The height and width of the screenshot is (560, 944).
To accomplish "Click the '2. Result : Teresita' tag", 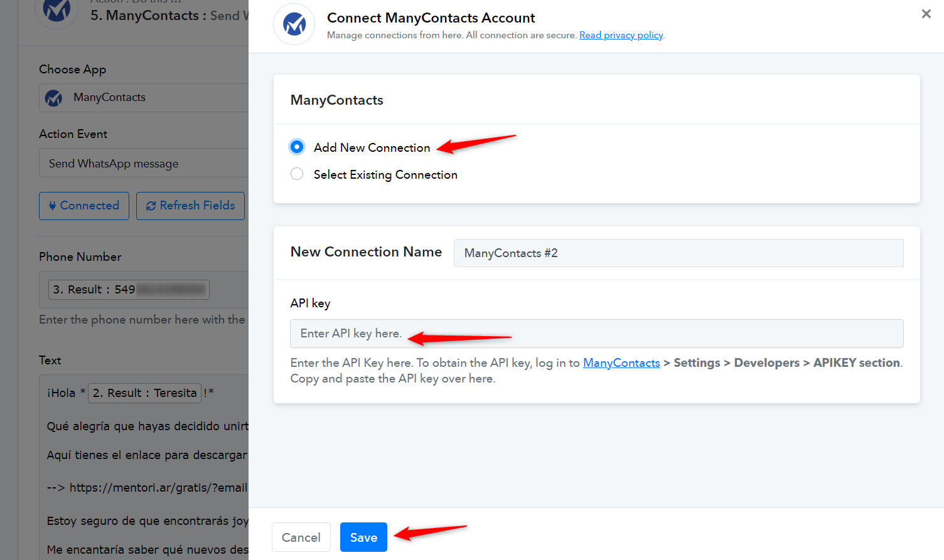I will 145,393.
